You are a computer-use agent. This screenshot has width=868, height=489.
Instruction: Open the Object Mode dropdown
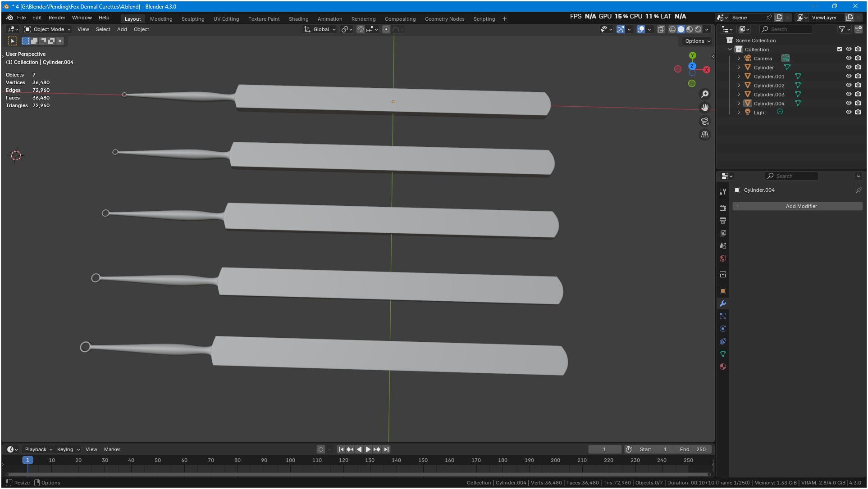(x=48, y=29)
